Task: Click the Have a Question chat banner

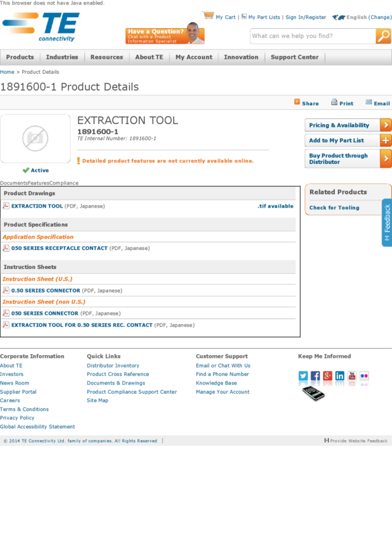Action: coord(165,35)
